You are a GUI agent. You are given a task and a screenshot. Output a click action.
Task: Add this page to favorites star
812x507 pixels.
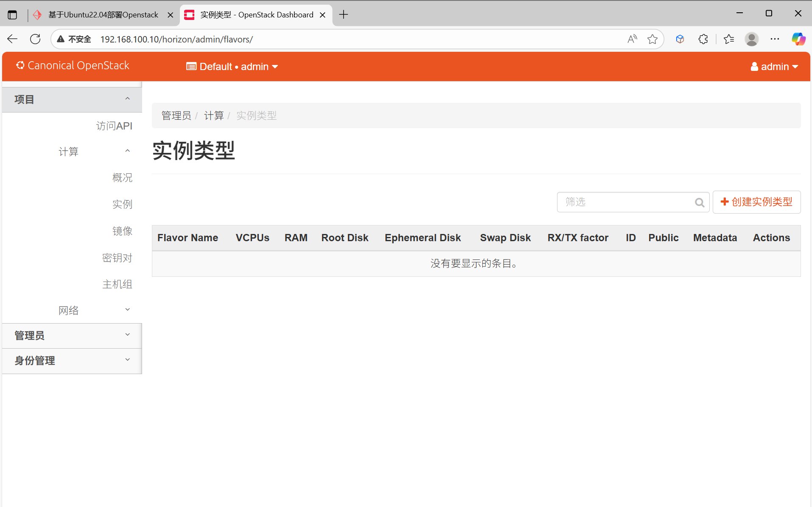[x=652, y=39]
